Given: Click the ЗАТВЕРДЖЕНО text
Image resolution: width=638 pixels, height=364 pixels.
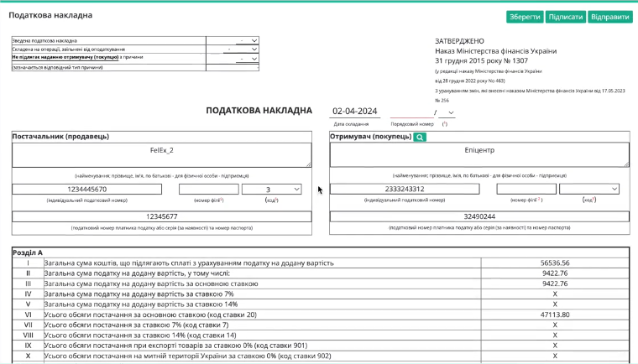Looking at the screenshot, I should pos(459,41).
